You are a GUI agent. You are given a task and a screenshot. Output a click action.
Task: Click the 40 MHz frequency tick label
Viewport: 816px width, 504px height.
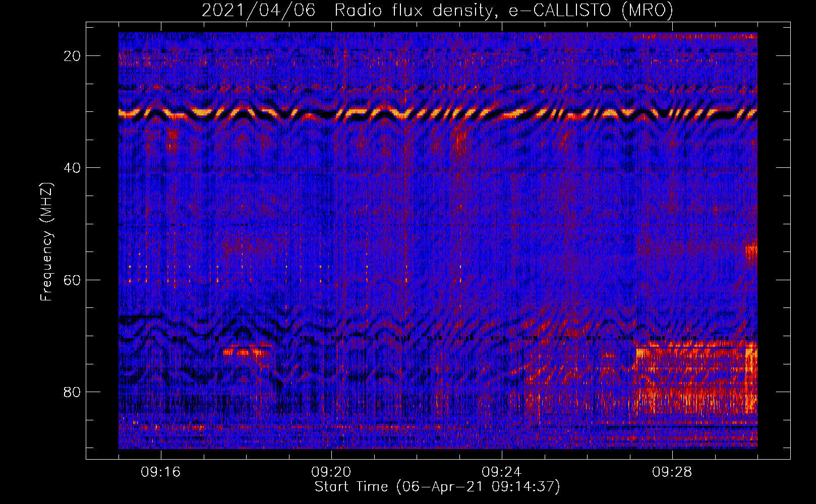73,168
